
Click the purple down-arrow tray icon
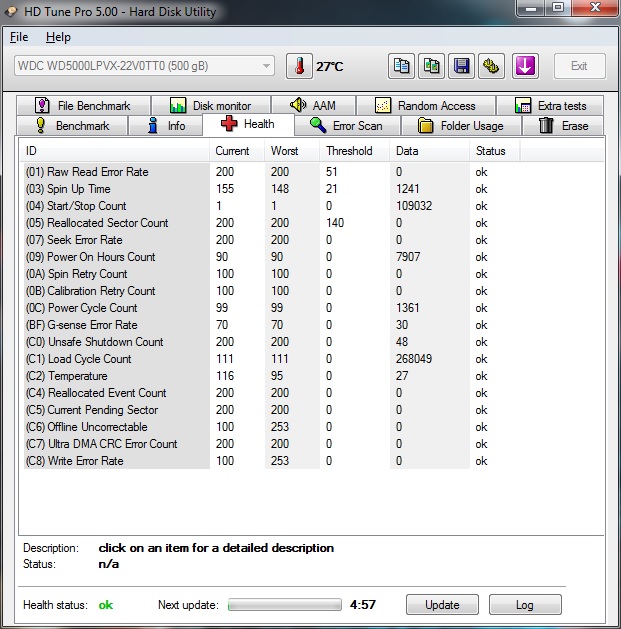click(x=526, y=66)
